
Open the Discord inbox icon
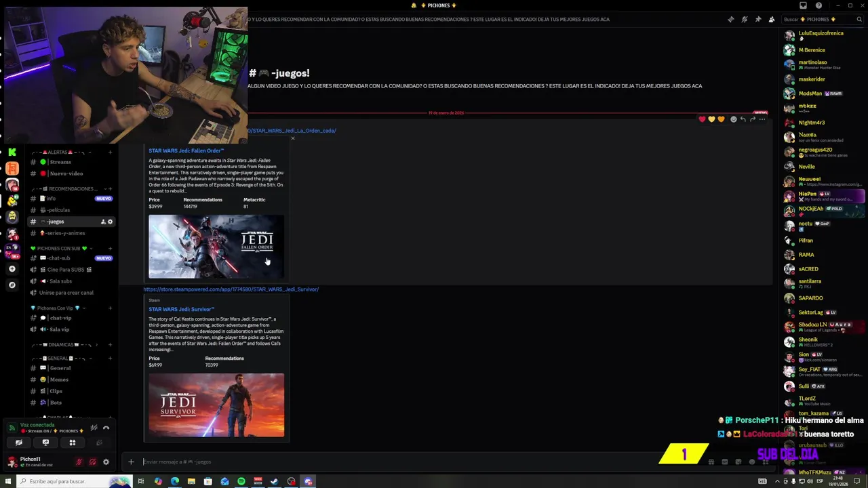pyautogui.click(x=804, y=5)
